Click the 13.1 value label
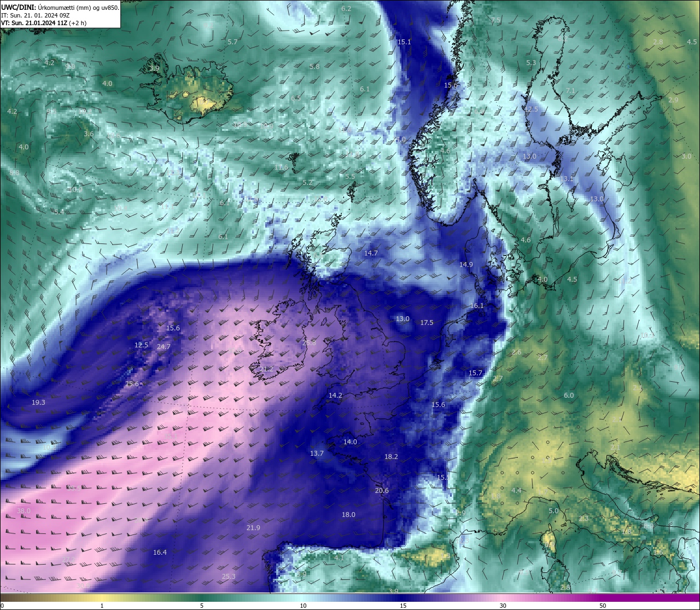Image resolution: width=700 pixels, height=610 pixels. point(567,179)
